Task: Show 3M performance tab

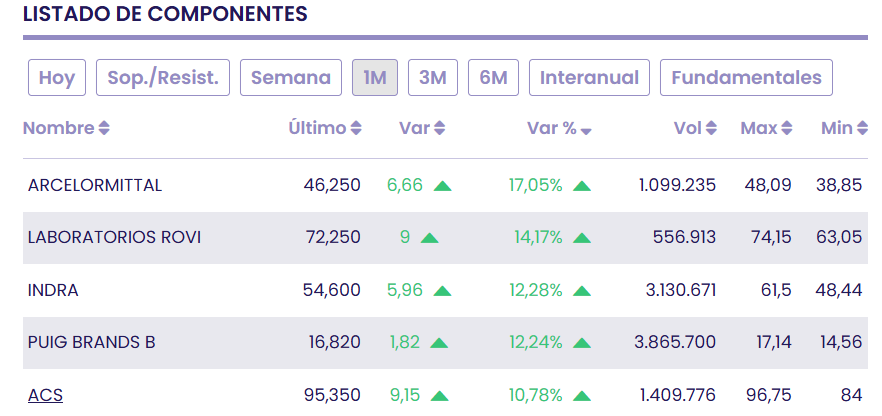Action: coord(432,78)
